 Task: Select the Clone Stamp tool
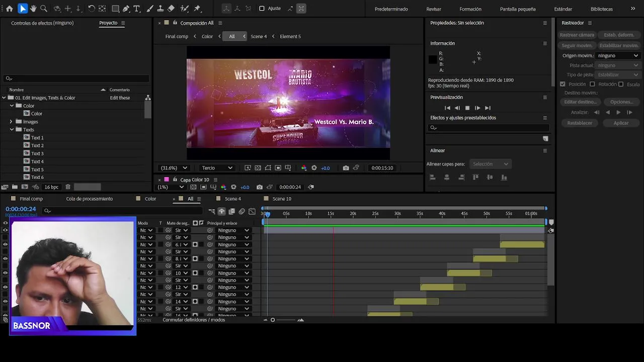[160, 9]
